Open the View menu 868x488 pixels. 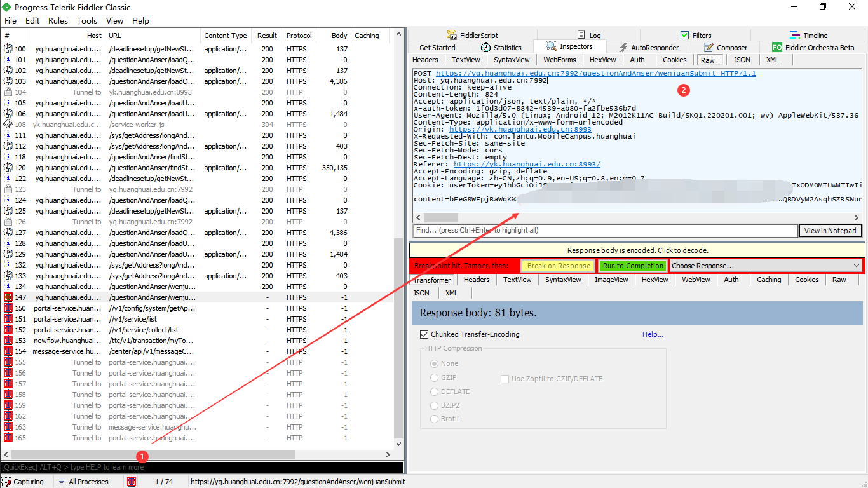[115, 20]
